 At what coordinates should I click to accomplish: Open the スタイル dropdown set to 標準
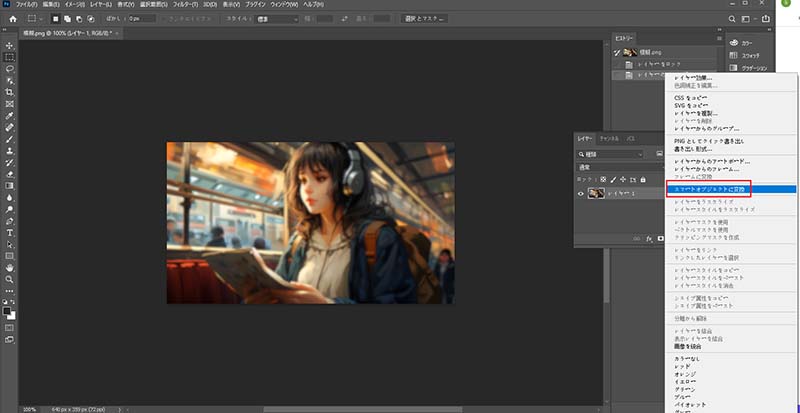click(277, 19)
